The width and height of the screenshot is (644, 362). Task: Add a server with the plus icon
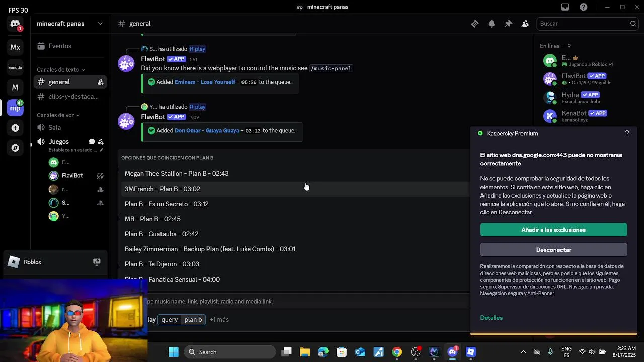pos(15,128)
